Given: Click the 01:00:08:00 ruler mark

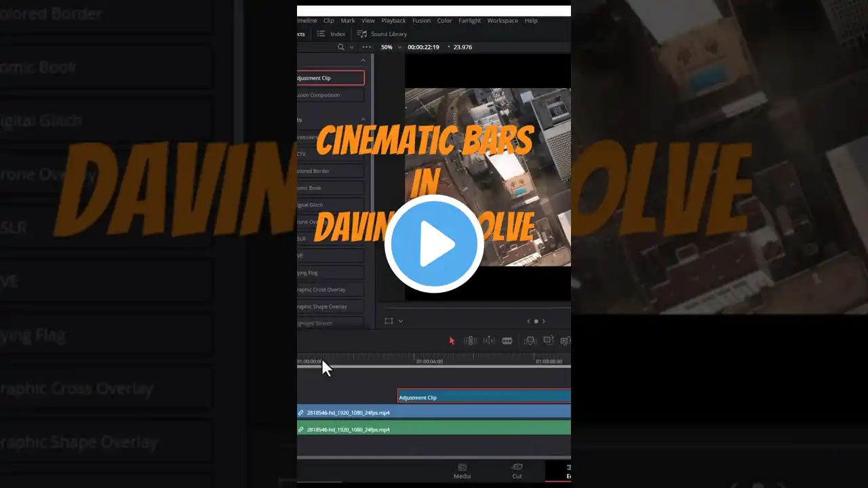Looking at the screenshot, I should [x=549, y=362].
